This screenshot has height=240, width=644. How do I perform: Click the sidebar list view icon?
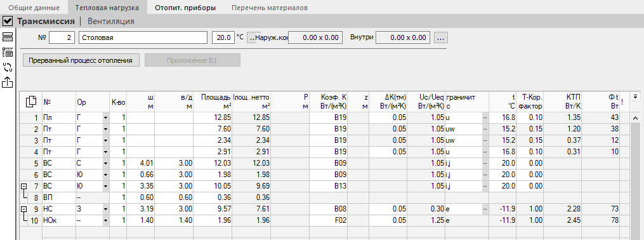point(8,52)
